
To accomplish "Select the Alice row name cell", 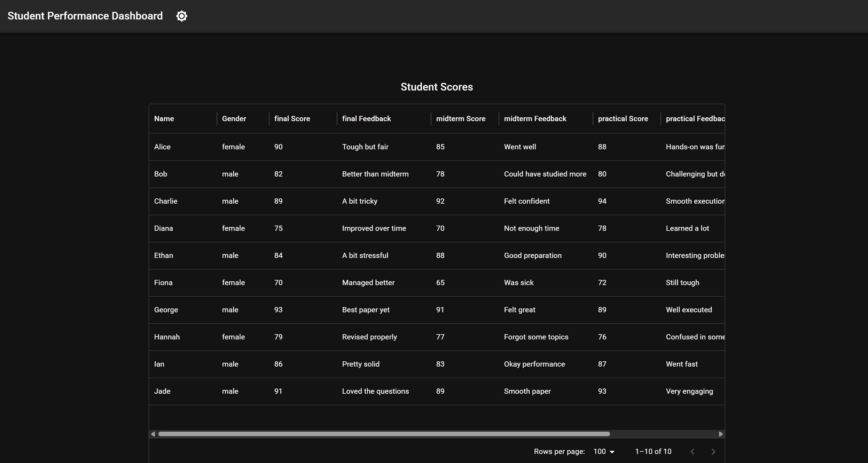I will [x=162, y=147].
